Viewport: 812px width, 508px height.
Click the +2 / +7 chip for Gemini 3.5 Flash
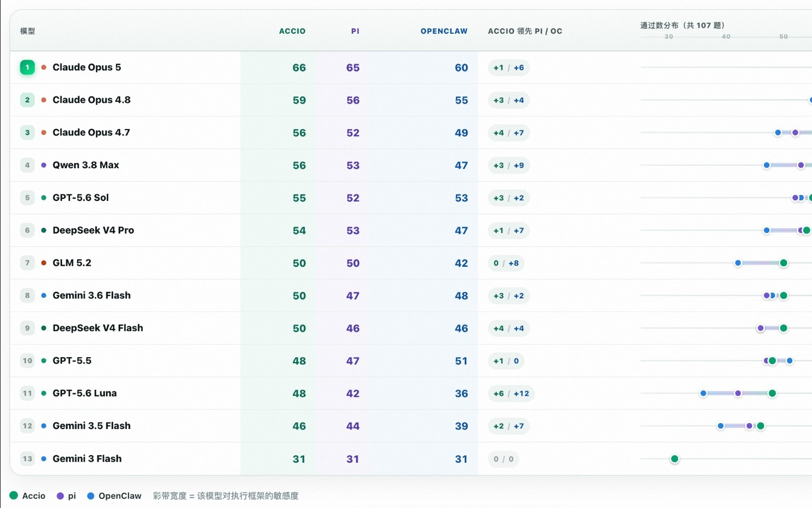(x=509, y=426)
